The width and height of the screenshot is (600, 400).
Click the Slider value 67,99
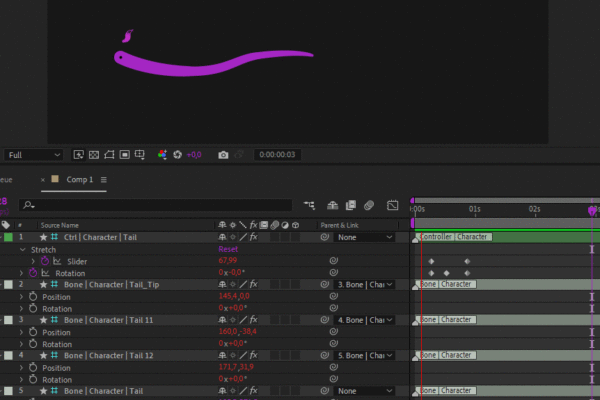230,261
